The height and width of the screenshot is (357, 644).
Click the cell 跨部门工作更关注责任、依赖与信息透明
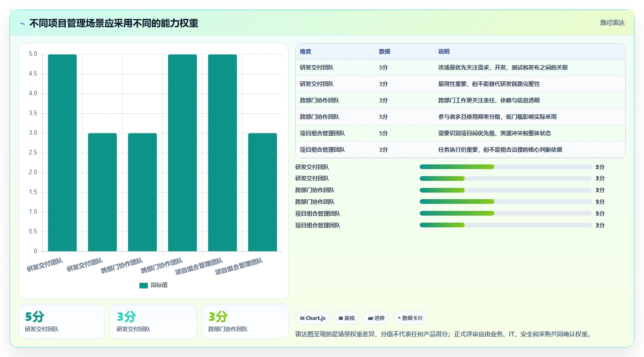[489, 101]
